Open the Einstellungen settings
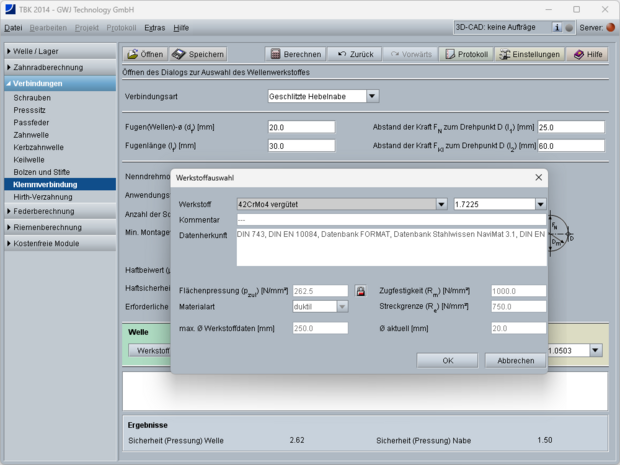 [x=530, y=54]
